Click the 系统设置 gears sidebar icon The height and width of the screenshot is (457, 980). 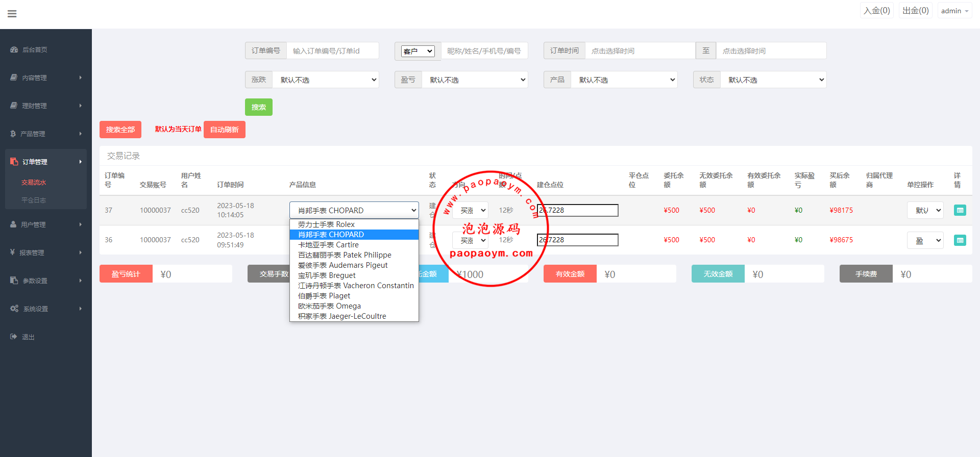(x=14, y=309)
